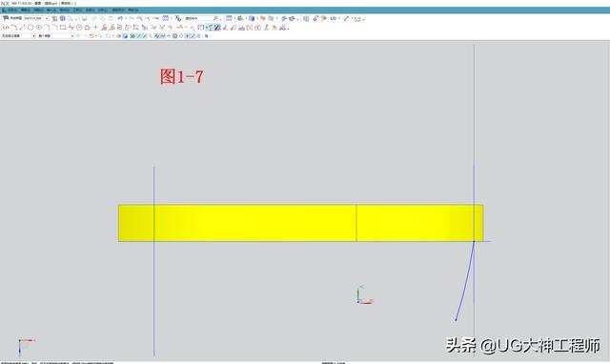Click the Save disk icon
Screen dimensions: 610x364
[x=85, y=18]
